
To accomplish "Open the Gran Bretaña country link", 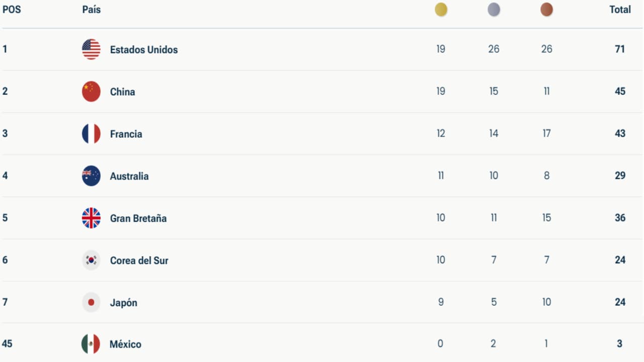I will point(138,219).
